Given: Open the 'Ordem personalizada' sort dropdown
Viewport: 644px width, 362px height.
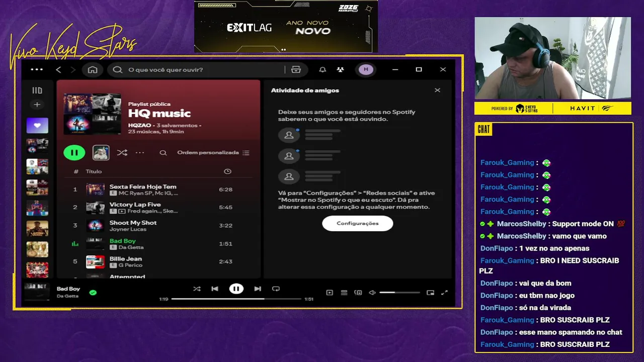Looking at the screenshot, I should (213, 152).
